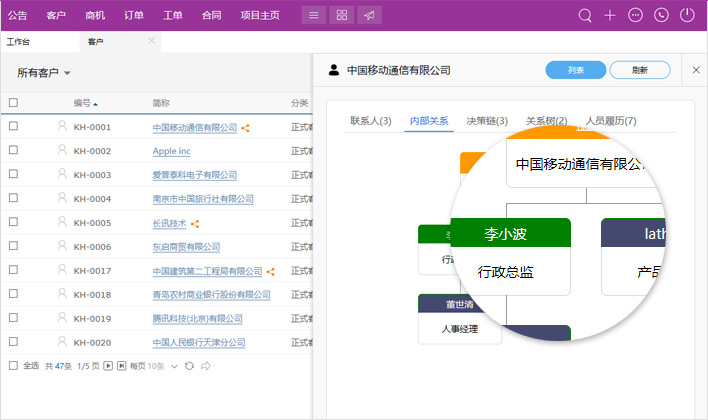708x420 pixels.
Task: Switch to the 决策链(3) tab
Action: tap(487, 121)
